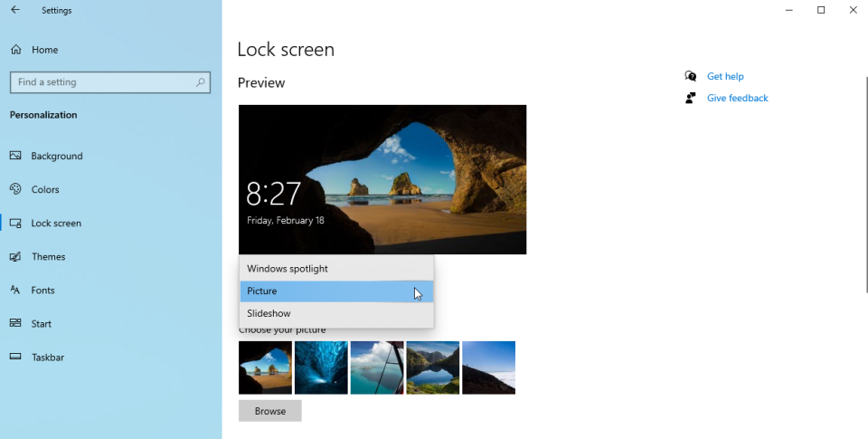Click the Browse button

(x=270, y=411)
